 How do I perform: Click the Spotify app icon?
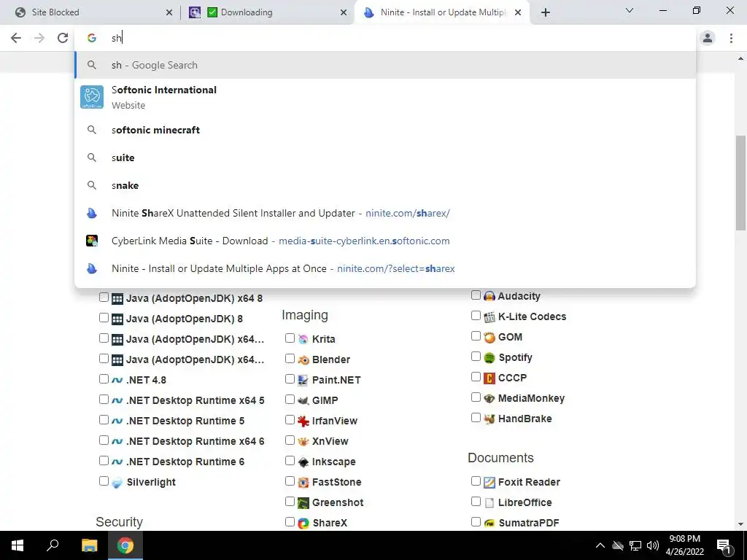tap(489, 357)
